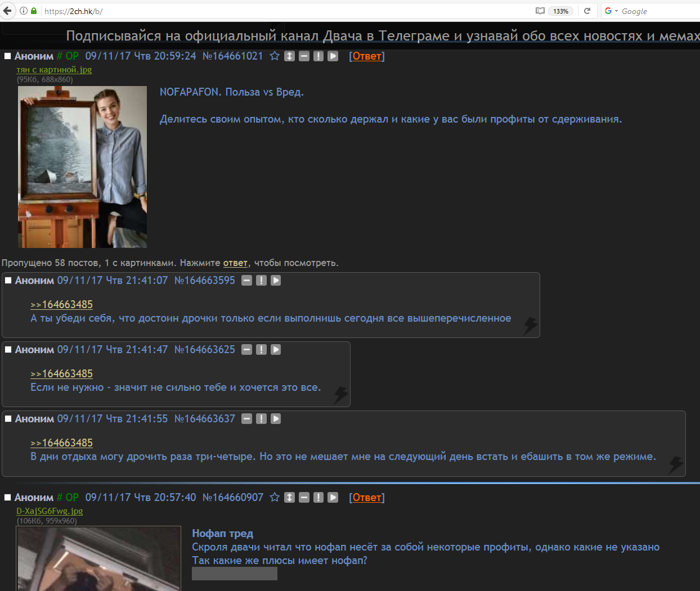The width and height of the screenshot is (700, 591).
Task: Click the lightning icon in reply №164663625
Action: point(341,395)
